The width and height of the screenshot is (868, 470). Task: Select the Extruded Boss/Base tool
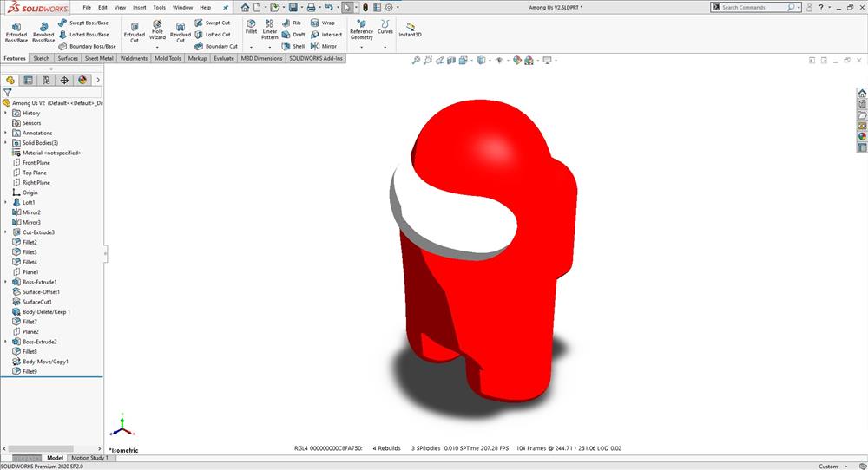pyautogui.click(x=16, y=33)
